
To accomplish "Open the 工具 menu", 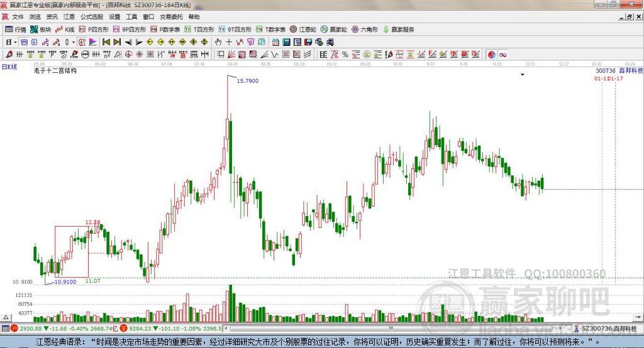I will pos(131,17).
